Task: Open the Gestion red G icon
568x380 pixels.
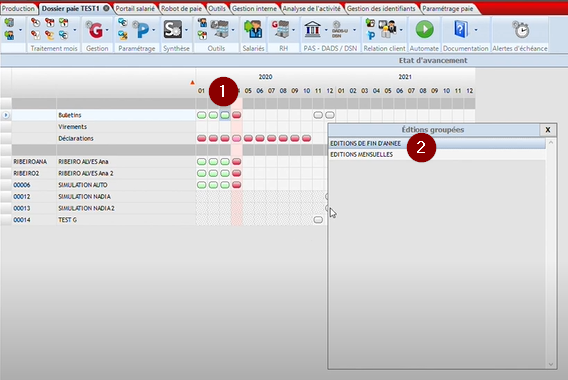Action: click(95, 30)
